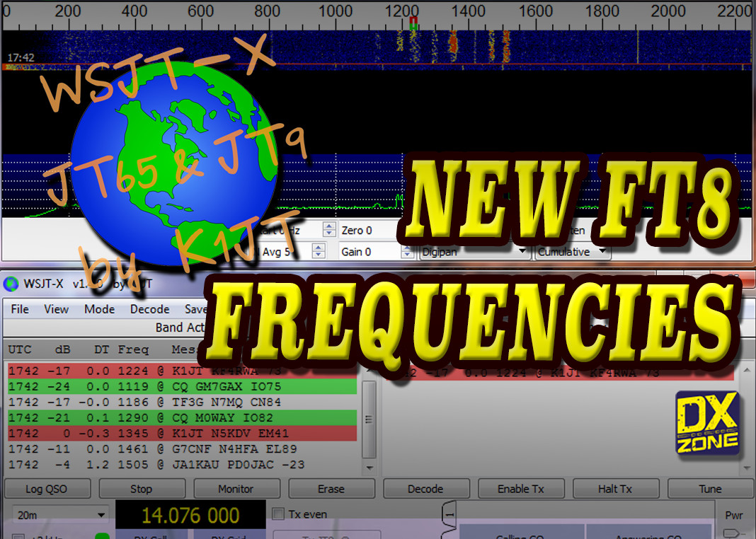The image size is (756, 539).
Task: Open the Decode menu
Action: click(x=149, y=309)
